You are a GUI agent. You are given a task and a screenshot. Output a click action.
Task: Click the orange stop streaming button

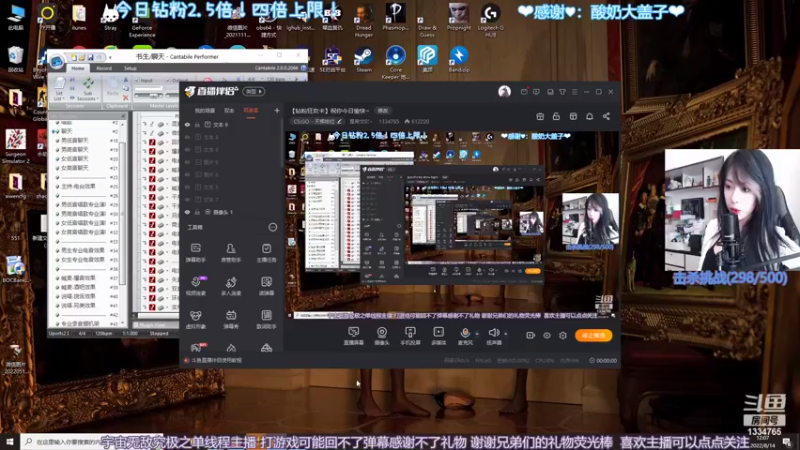tap(593, 335)
